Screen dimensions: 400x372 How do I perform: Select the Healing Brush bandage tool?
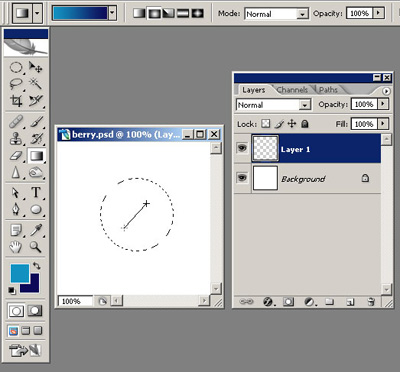pos(16,122)
